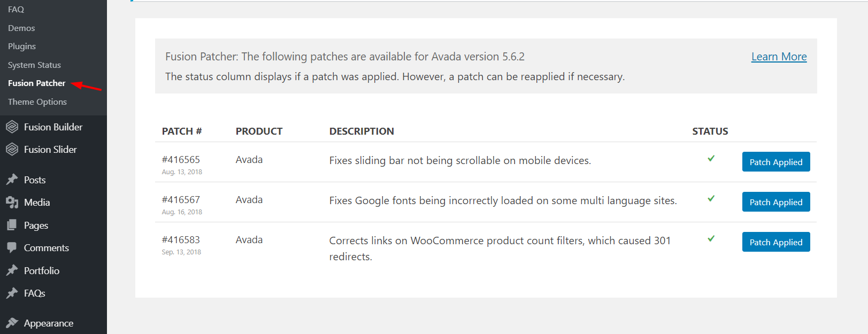Open Fusion Builder via its sidebar icon

(12, 127)
